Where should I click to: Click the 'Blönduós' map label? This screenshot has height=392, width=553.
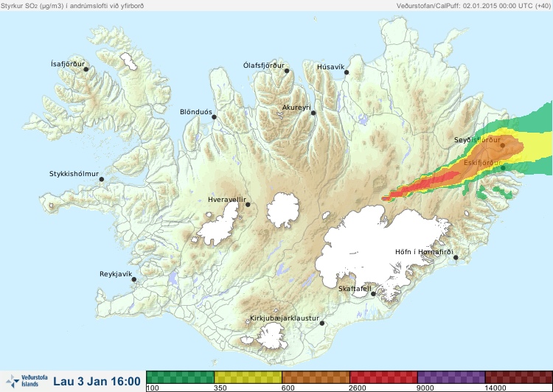pos(195,112)
